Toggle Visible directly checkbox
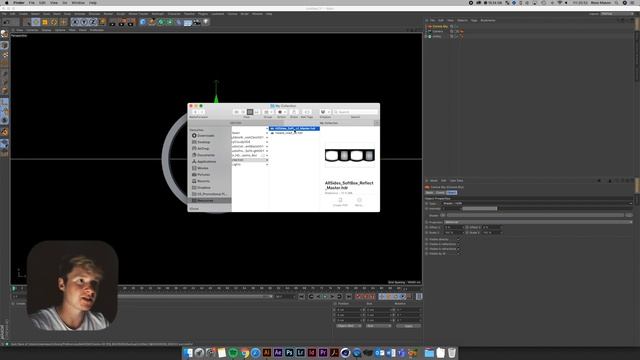640x360 pixels. [458, 239]
